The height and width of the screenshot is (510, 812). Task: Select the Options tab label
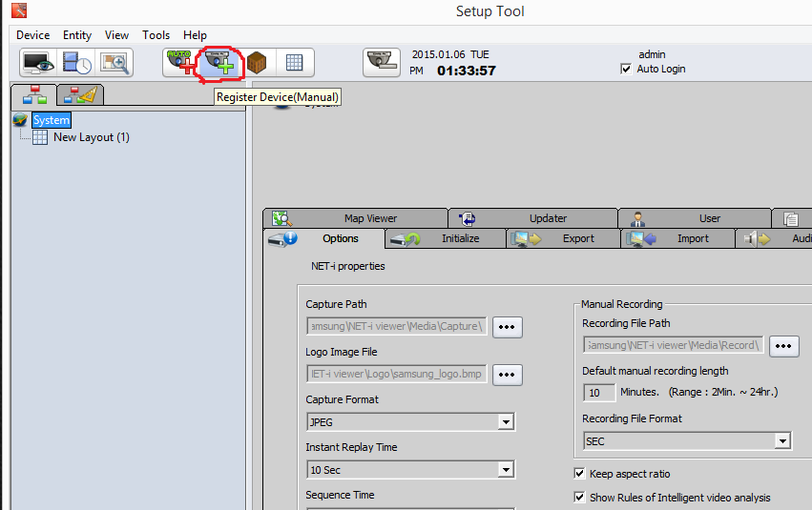tap(341, 238)
